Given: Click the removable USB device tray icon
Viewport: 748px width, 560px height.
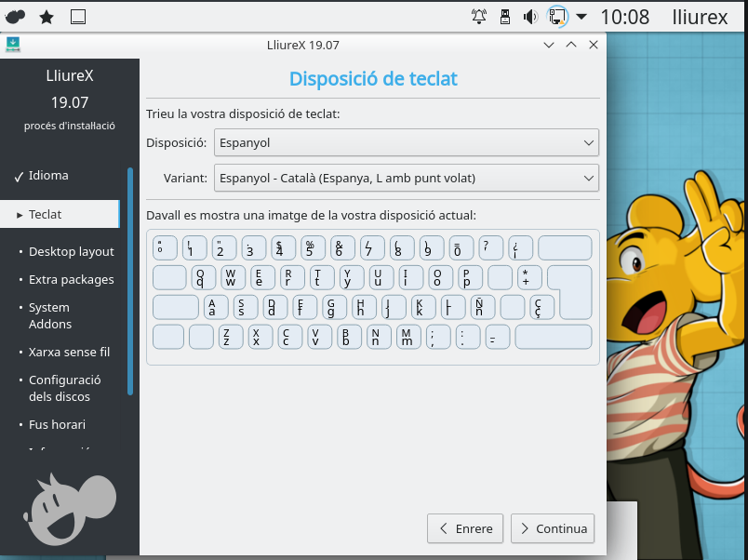Looking at the screenshot, I should 505,16.
